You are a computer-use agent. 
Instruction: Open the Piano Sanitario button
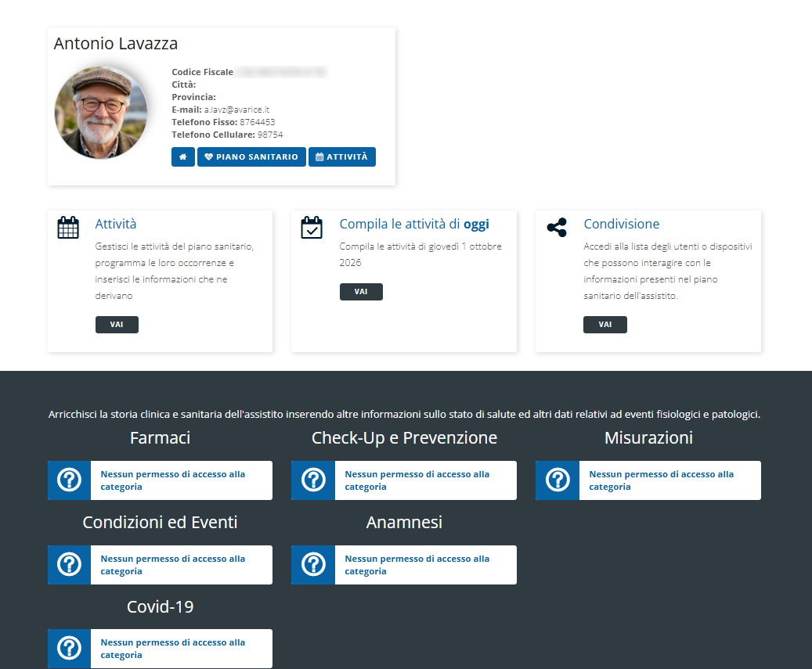[x=251, y=156]
